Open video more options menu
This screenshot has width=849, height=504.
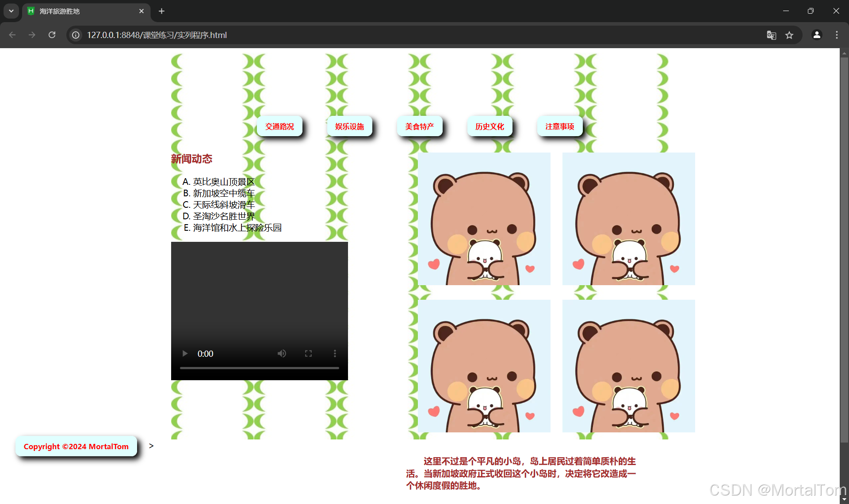click(335, 354)
